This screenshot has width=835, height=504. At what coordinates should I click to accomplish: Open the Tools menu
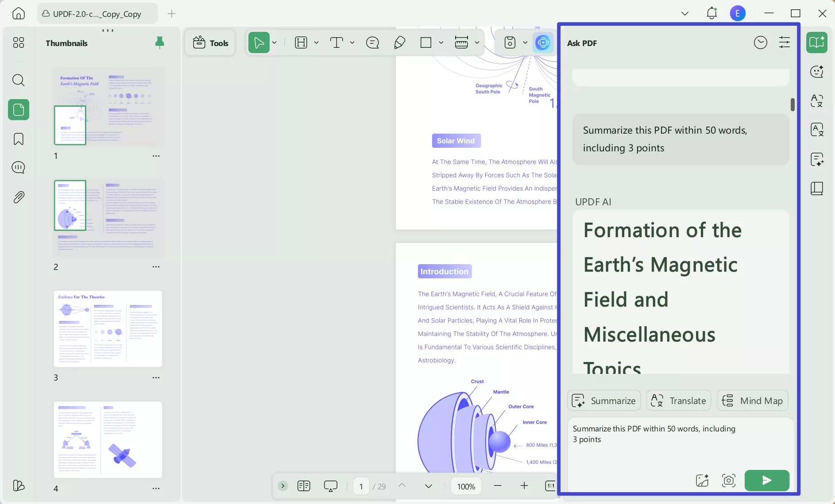[211, 42]
